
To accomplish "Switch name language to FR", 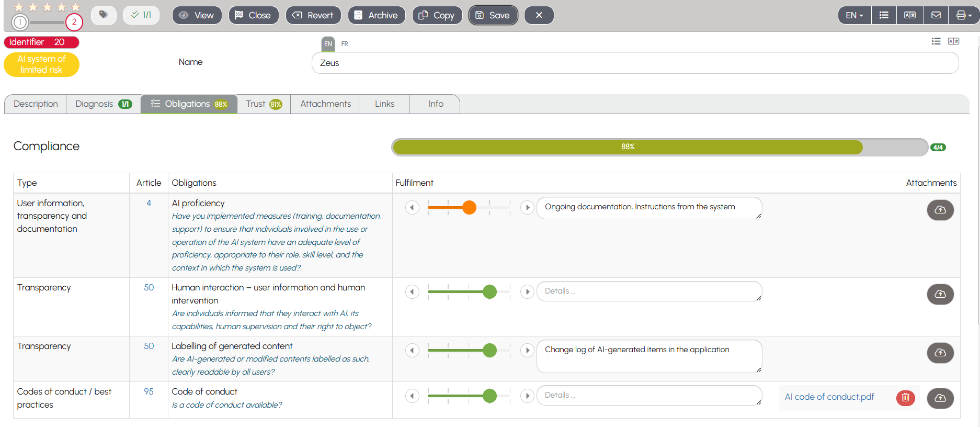I will tap(345, 44).
